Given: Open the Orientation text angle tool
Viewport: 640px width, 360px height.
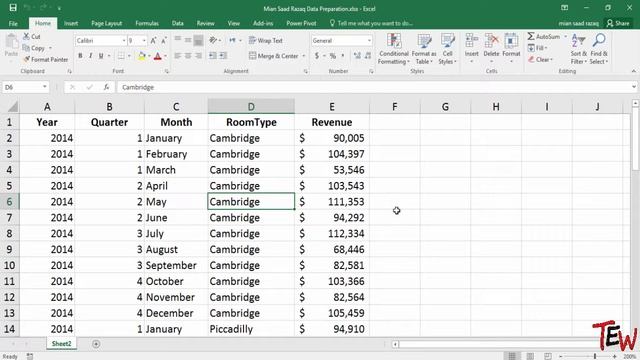Looking at the screenshot, I should point(213,40).
